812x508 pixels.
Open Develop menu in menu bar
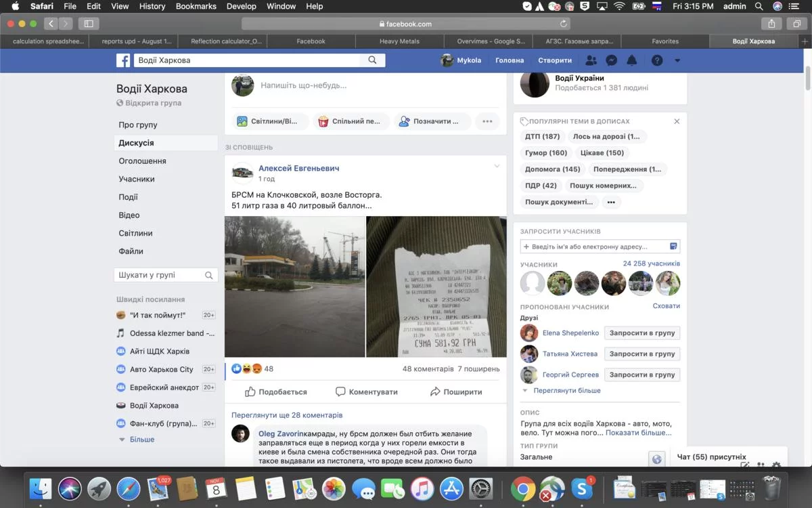tap(242, 6)
